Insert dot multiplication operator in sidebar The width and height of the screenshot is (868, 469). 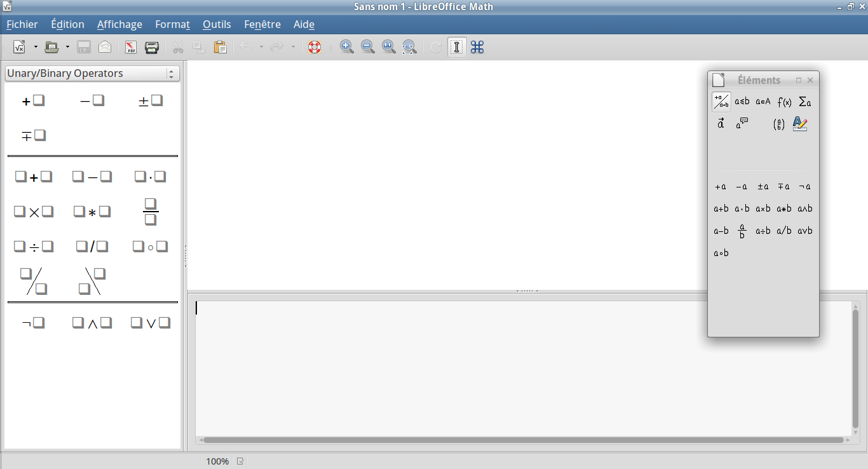tap(151, 177)
